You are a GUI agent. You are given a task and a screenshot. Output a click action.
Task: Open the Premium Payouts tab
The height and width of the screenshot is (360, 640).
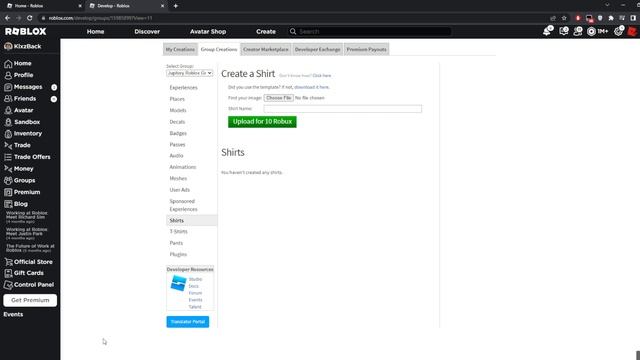(367, 49)
